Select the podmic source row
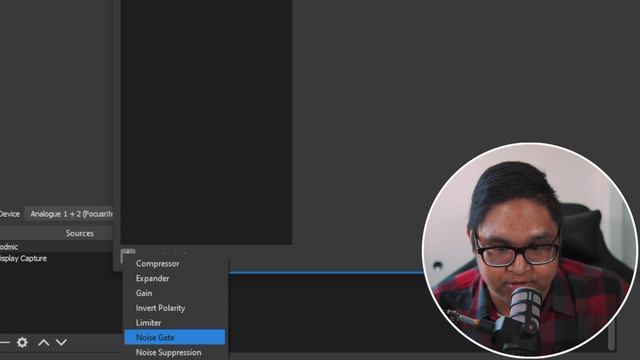Image resolution: width=640 pixels, height=360 pixels. (56, 247)
